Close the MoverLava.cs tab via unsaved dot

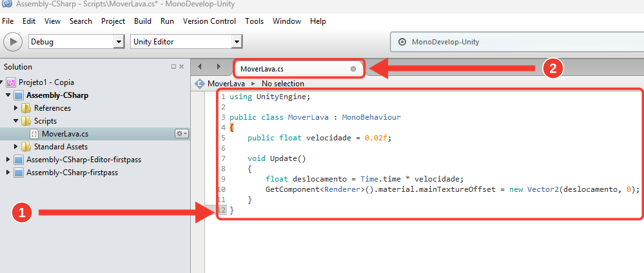(x=353, y=69)
